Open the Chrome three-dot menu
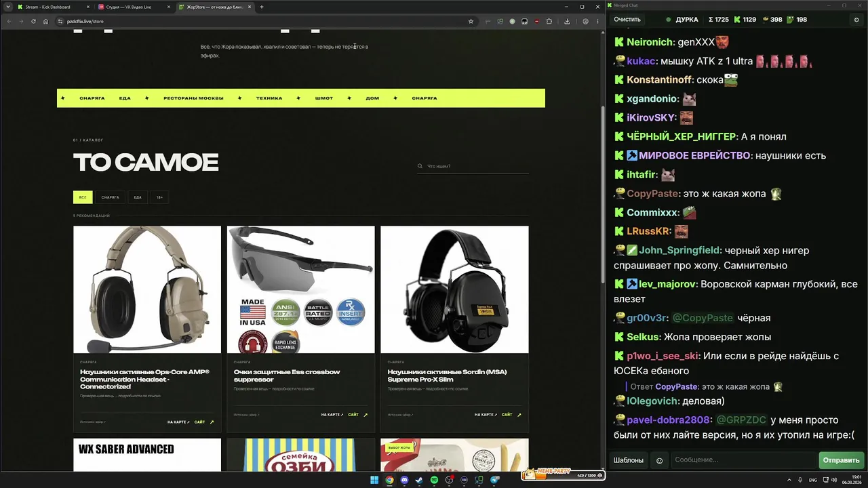Viewport: 868px width, 488px height. (x=597, y=21)
